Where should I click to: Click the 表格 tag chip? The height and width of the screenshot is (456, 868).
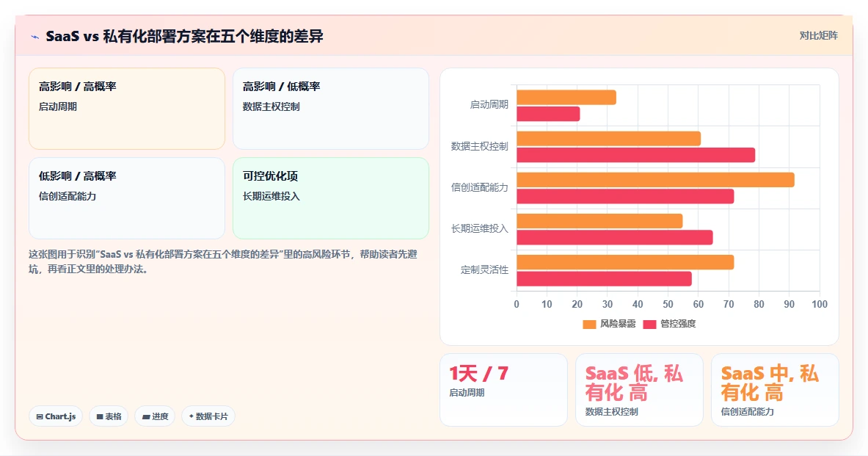(x=109, y=416)
